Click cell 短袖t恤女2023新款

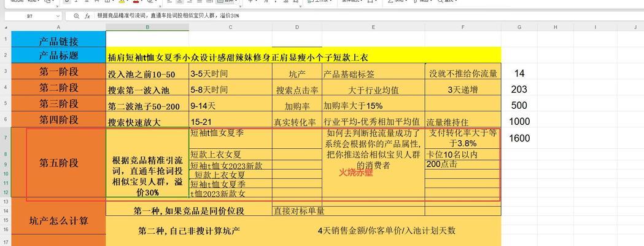point(230,165)
